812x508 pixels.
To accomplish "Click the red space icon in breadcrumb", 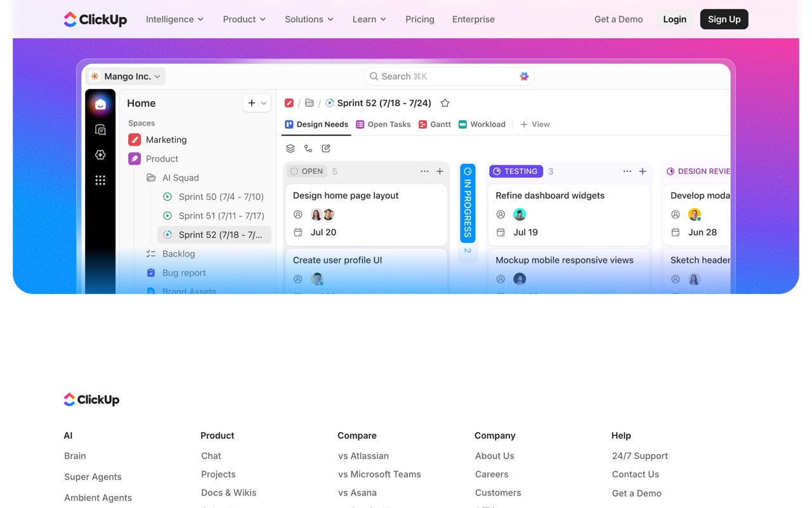I will coord(289,103).
